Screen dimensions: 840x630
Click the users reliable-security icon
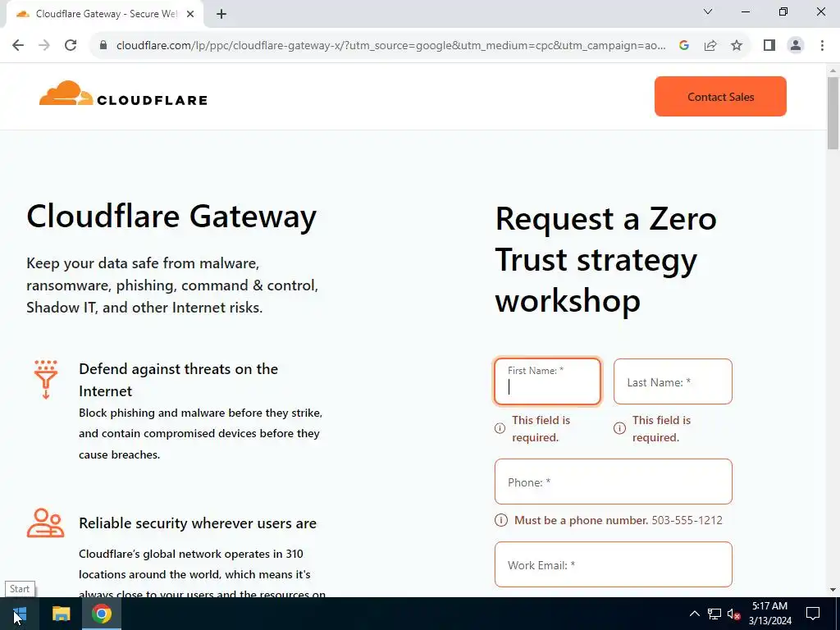[x=46, y=523]
